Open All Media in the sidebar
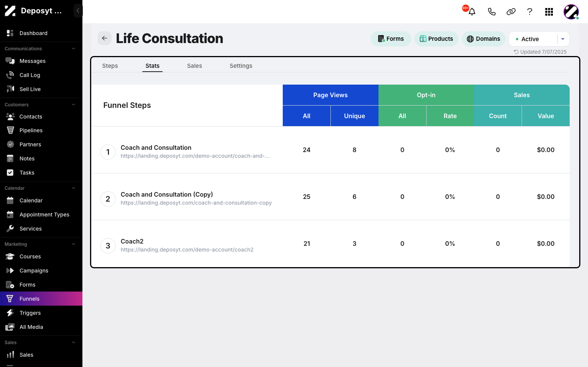Viewport: 588px width, 367px height. tap(41, 327)
